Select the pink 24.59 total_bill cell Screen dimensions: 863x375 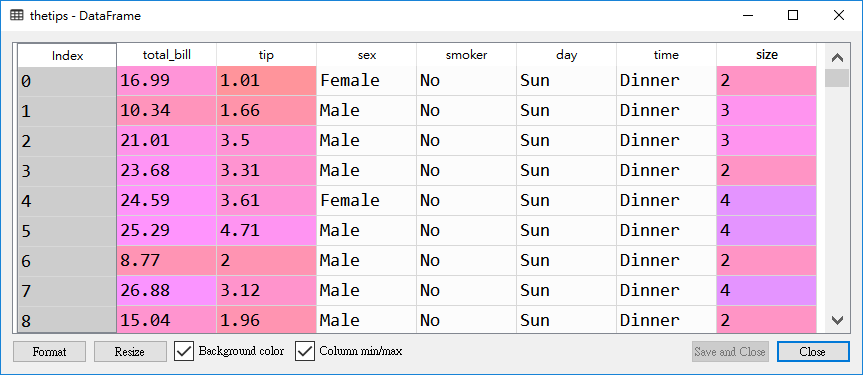click(167, 200)
